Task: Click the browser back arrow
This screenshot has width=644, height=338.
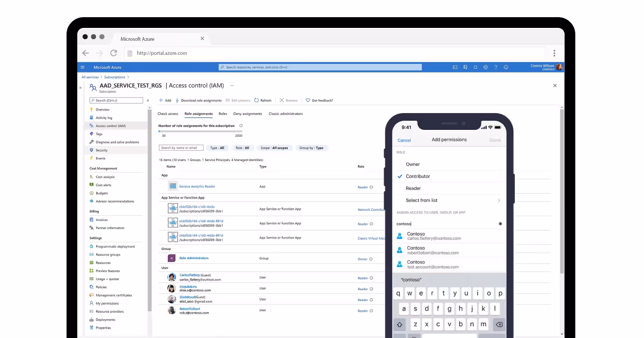Action: point(86,53)
